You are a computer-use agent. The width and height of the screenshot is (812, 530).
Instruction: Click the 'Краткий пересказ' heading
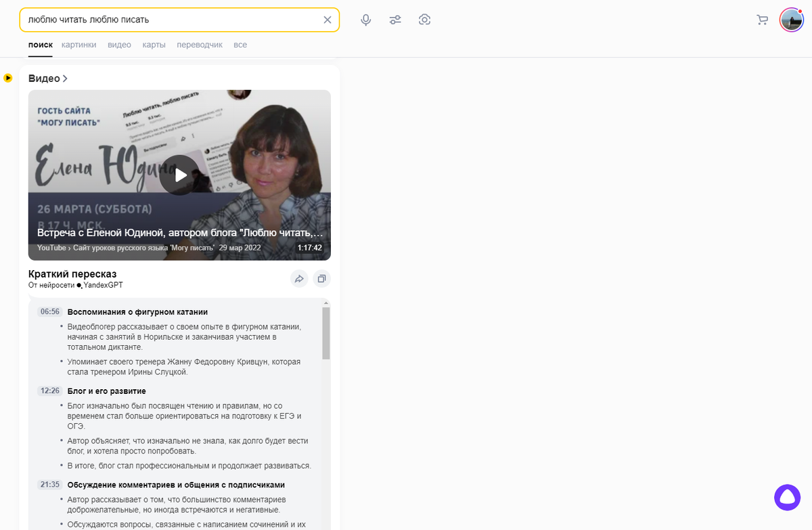coord(72,274)
